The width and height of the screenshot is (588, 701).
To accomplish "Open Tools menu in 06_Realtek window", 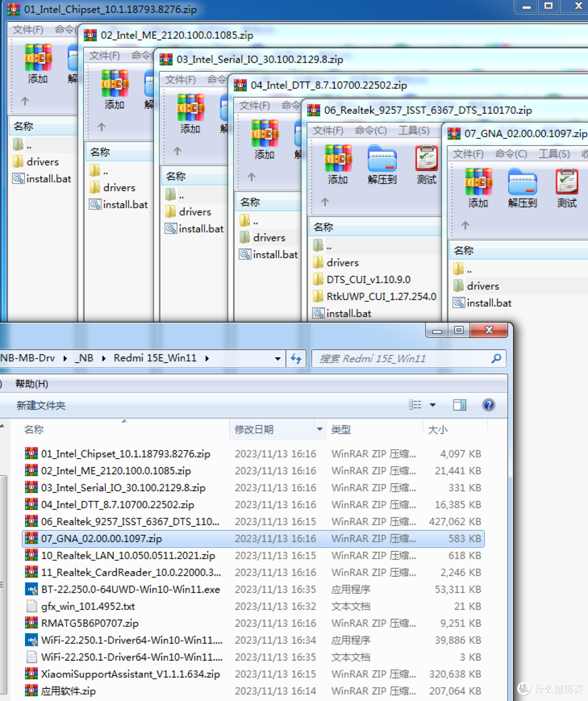I will [414, 131].
